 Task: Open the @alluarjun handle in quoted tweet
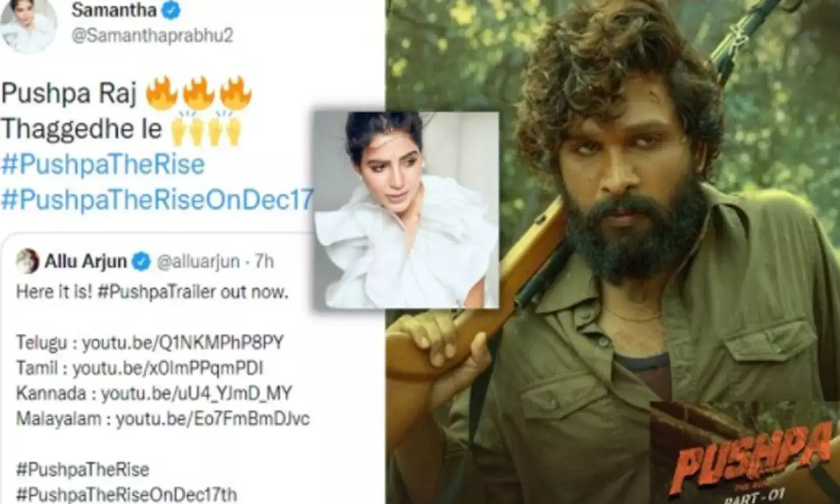tap(198, 262)
